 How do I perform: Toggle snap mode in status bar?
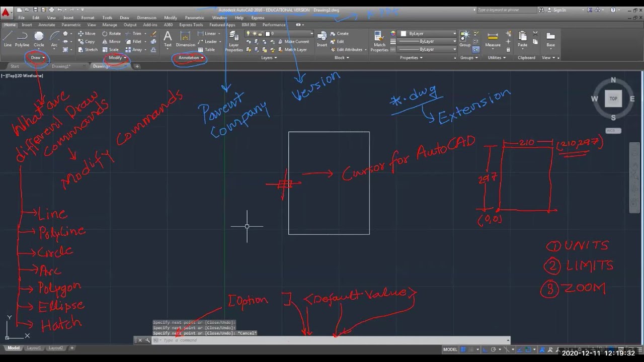(x=471, y=349)
